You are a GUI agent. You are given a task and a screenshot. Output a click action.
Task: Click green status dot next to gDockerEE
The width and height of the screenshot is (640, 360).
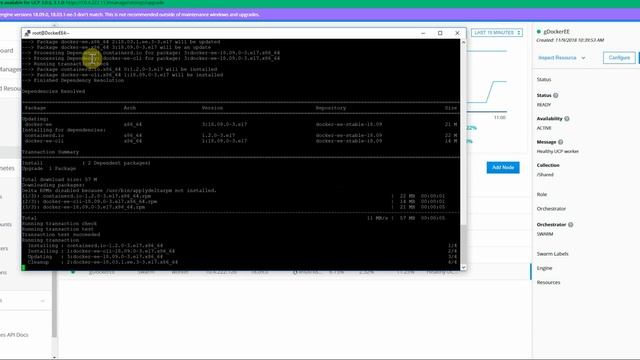point(538,31)
